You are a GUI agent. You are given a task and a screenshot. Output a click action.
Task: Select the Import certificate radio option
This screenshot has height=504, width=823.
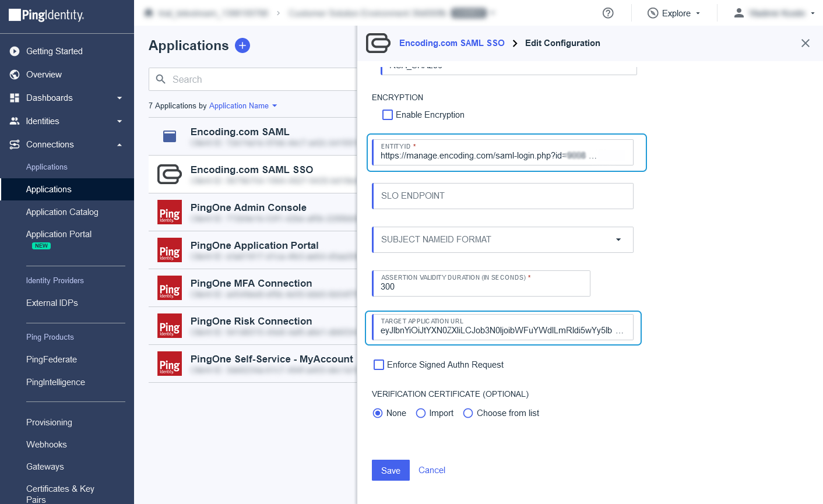421,413
